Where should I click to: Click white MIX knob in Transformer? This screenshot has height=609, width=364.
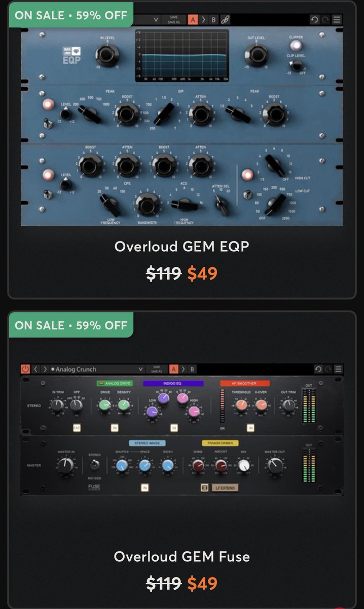pyautogui.click(x=244, y=465)
